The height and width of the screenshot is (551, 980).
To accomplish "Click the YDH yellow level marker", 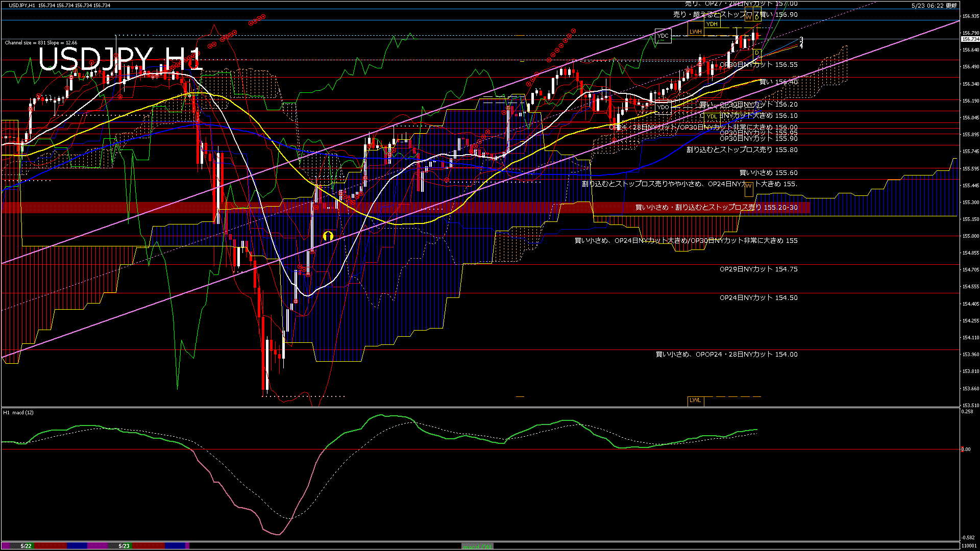I will point(712,24).
